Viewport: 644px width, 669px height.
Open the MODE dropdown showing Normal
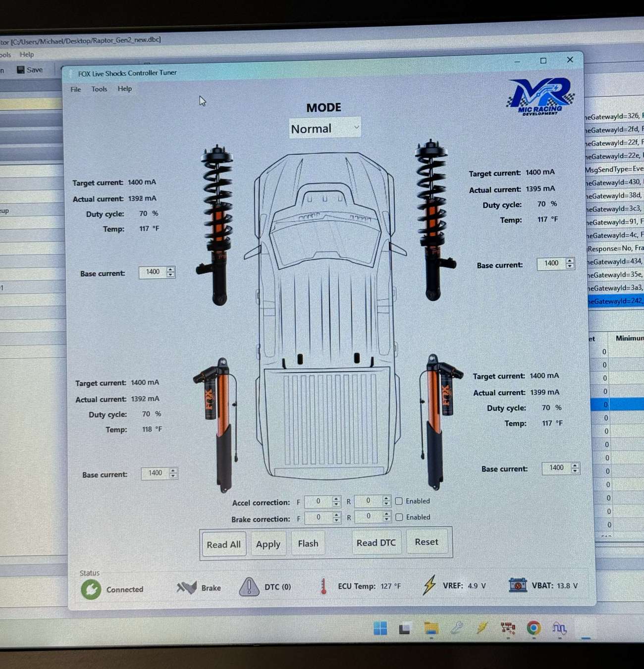click(324, 129)
